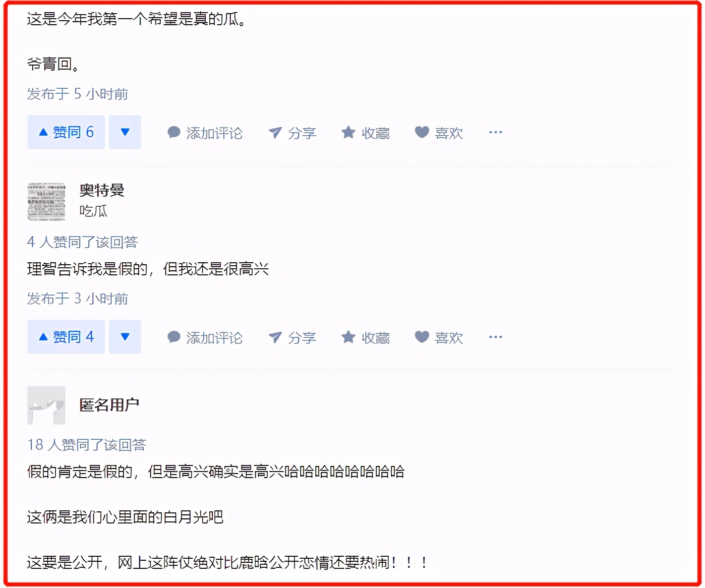Screen dimensions: 705x588
Task: Upvote 奥特曼's answer with 赞同 4
Action: (x=66, y=337)
